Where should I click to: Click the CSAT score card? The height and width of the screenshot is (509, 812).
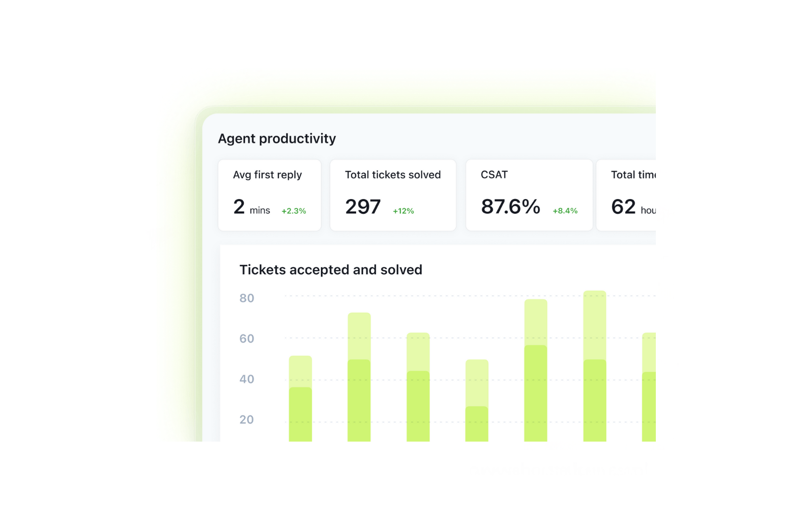pyautogui.click(x=529, y=195)
